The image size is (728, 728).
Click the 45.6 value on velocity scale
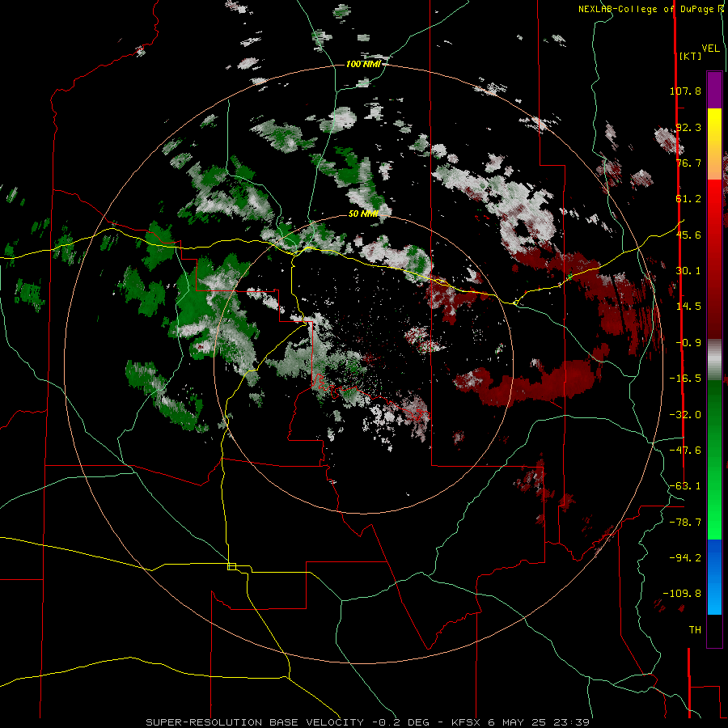688,235
